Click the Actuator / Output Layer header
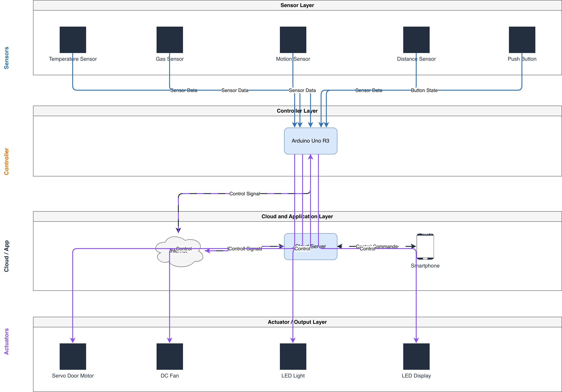This screenshot has height=392, width=562. click(297, 322)
